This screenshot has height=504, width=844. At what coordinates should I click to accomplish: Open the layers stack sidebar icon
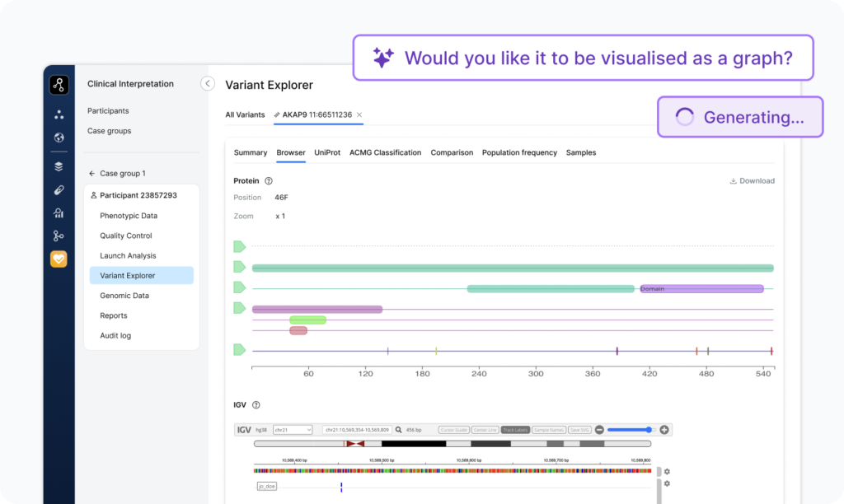tap(59, 166)
